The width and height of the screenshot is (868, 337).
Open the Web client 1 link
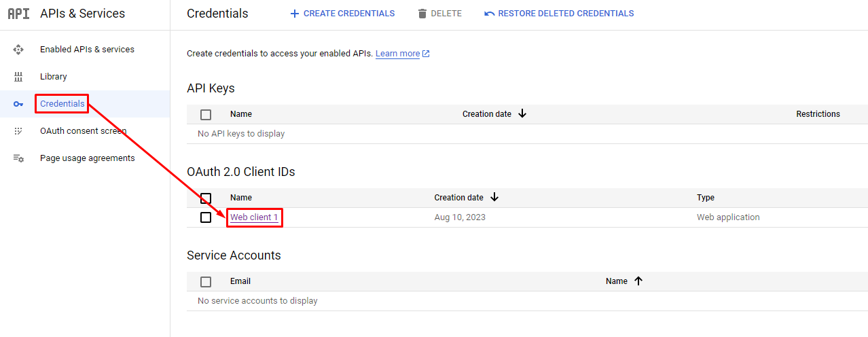coord(254,217)
